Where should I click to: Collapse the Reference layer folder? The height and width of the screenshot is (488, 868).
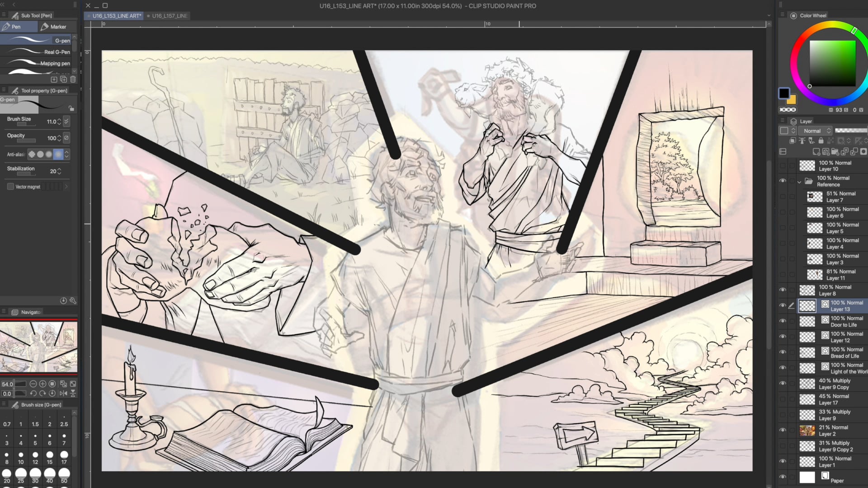[799, 182]
